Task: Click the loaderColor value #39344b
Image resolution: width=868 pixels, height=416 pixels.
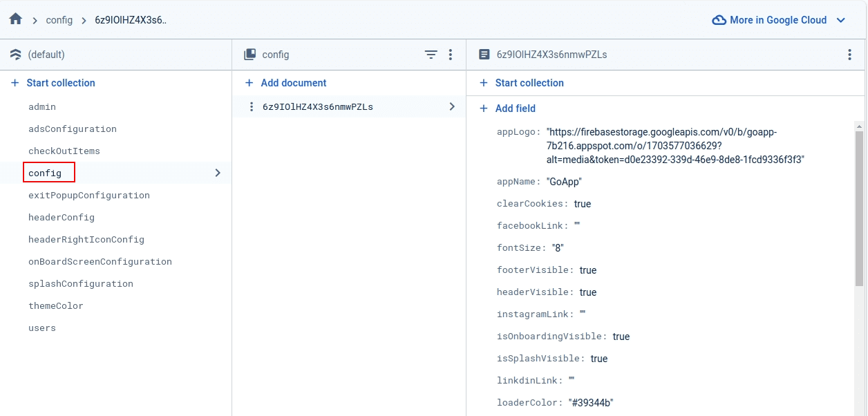Action: point(591,403)
